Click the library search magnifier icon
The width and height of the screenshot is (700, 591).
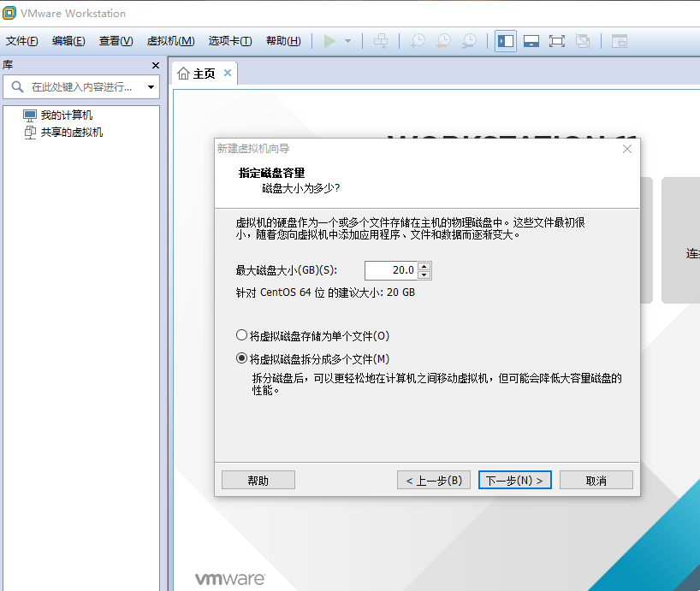[x=17, y=86]
